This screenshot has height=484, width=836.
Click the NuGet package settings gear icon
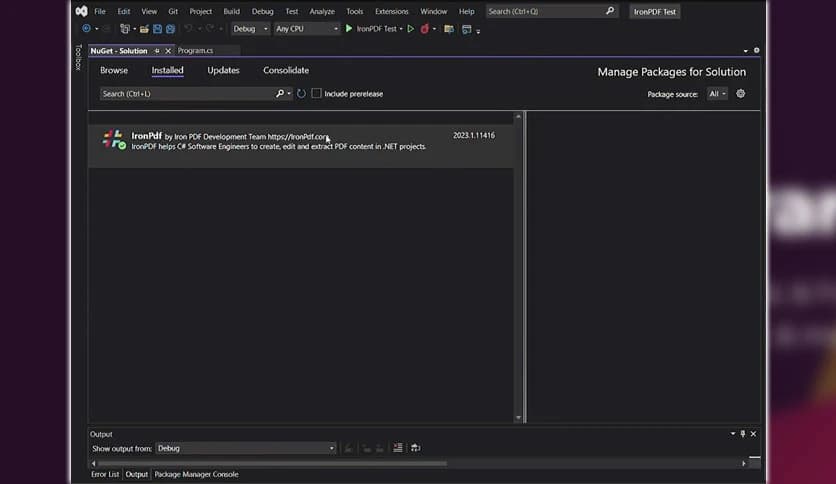741,94
